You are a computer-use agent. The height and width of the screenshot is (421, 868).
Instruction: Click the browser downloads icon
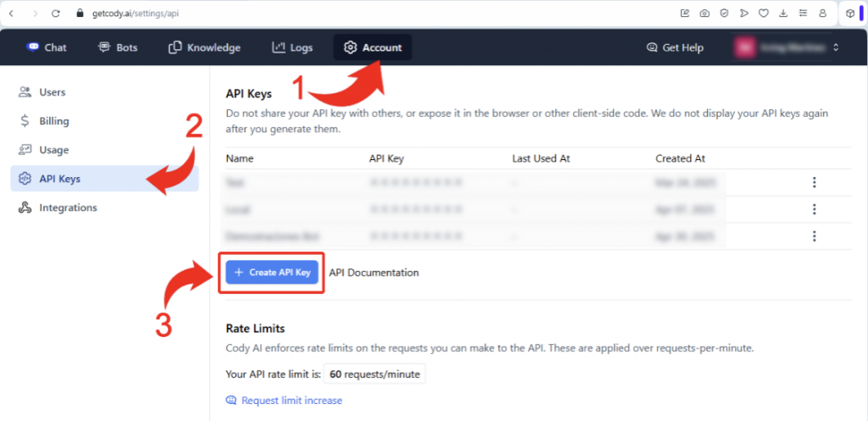tap(782, 14)
